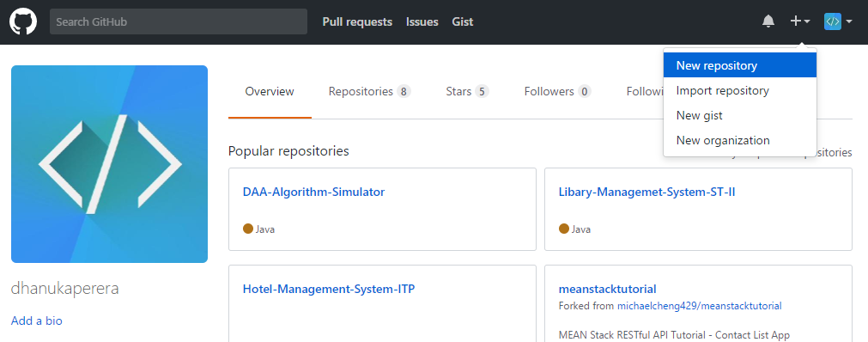Choose New gist from dropdown
Viewport: 868px width, 342px height.
(x=739, y=115)
